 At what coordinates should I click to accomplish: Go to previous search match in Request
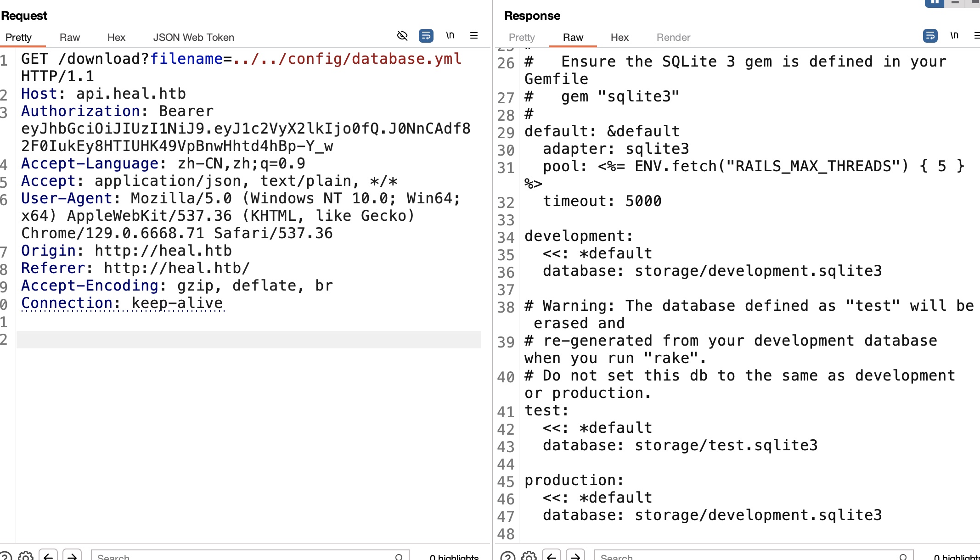(x=48, y=556)
